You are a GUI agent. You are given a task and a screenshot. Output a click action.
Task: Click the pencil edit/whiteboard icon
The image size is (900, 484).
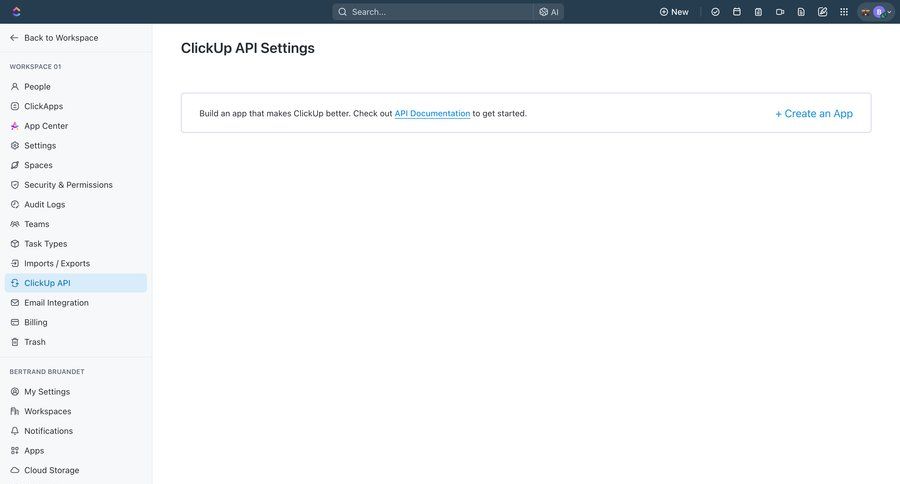coord(823,11)
